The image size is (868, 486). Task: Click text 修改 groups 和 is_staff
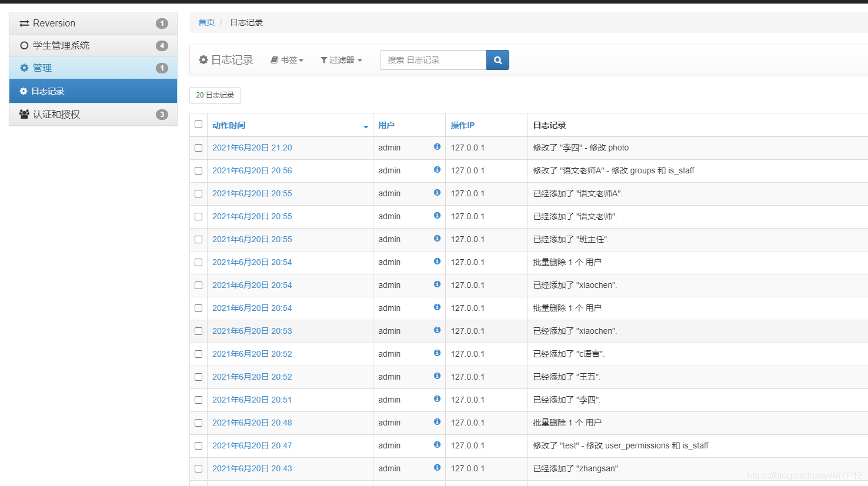pos(653,170)
